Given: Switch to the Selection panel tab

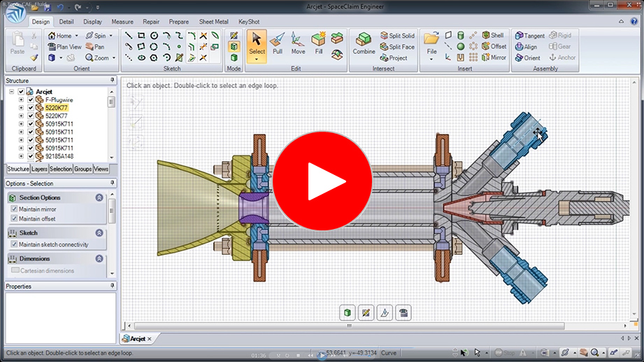Looking at the screenshot, I should [61, 169].
